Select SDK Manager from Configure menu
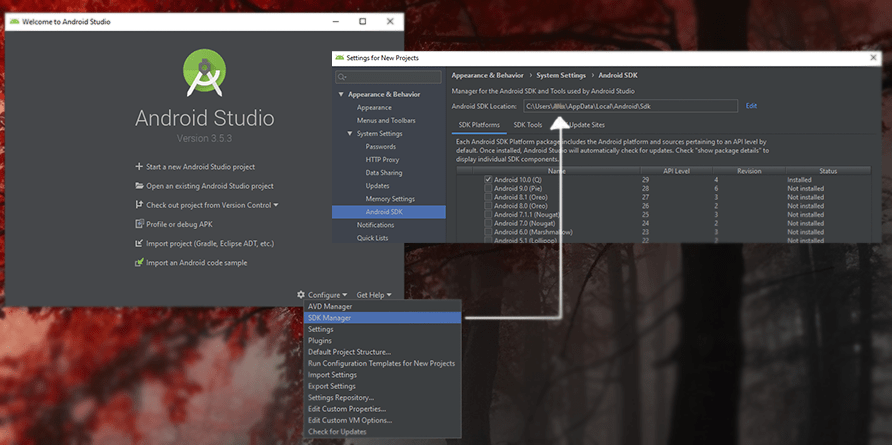This screenshot has width=892, height=445. click(x=382, y=318)
